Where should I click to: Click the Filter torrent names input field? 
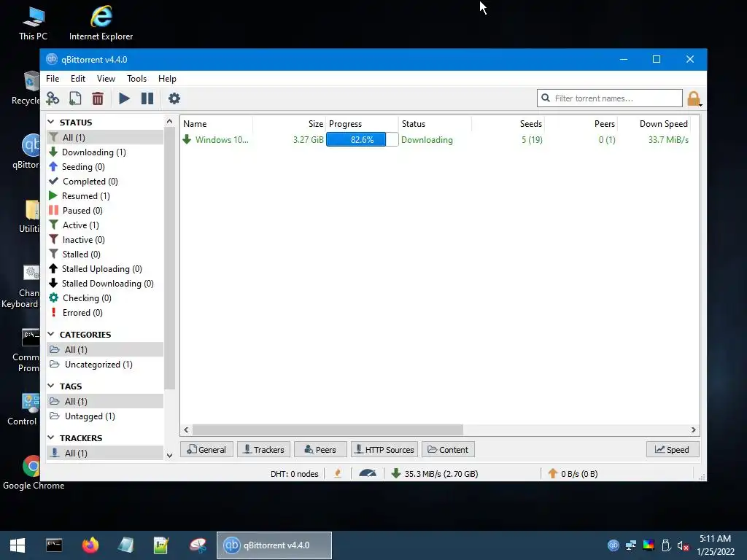pos(610,98)
